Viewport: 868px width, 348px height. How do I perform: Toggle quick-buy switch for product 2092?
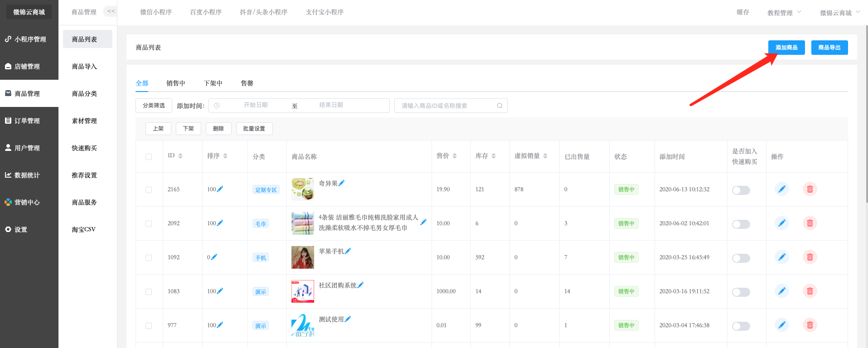[741, 224]
